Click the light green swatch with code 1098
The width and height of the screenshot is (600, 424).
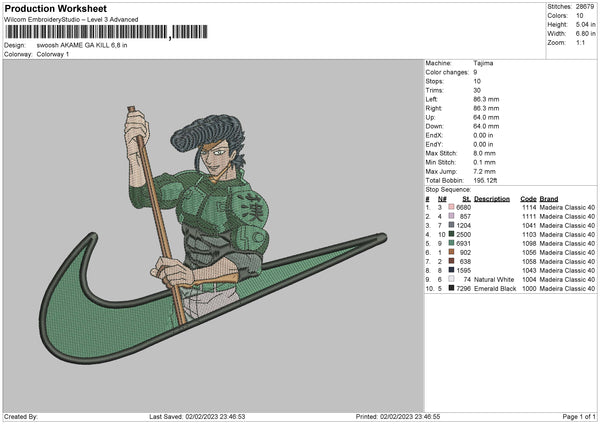tap(451, 243)
